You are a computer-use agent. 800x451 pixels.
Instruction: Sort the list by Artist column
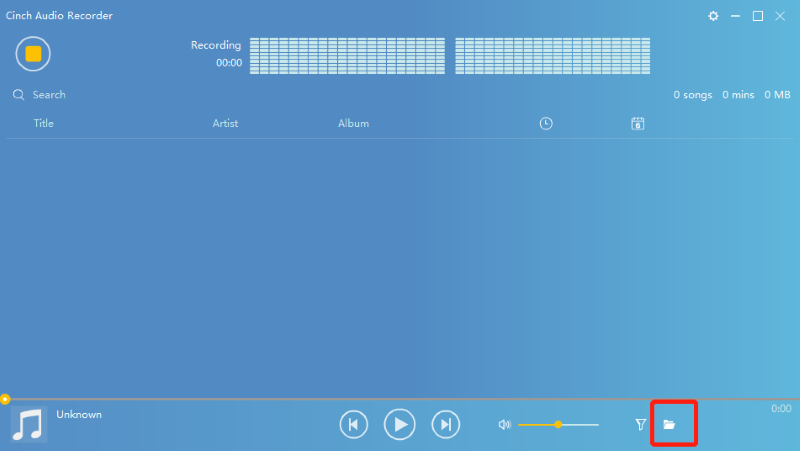click(225, 124)
